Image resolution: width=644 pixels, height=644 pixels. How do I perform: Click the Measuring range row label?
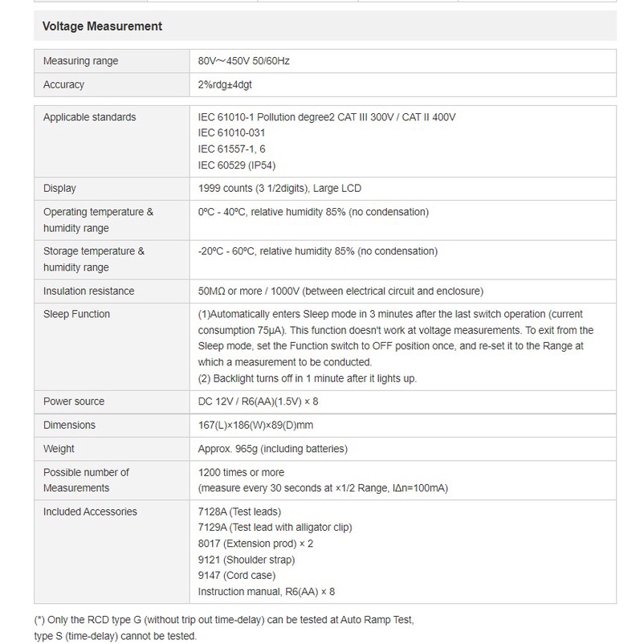coord(80,61)
